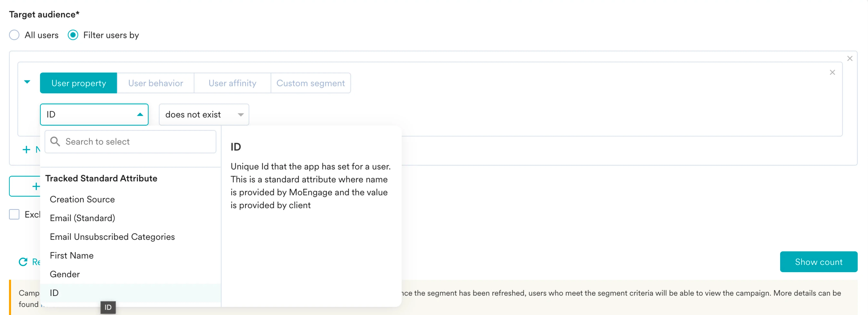Switch to the User affinity tab
Screen dimensions: 868x315
point(232,83)
